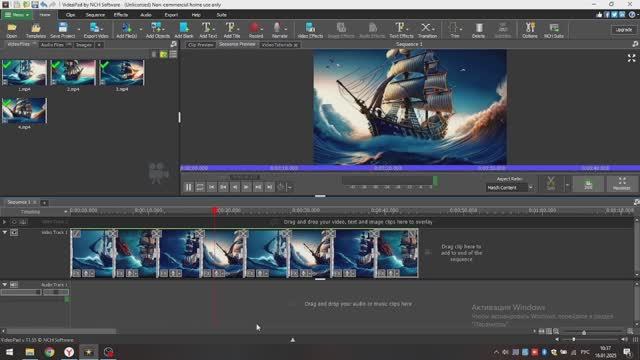This screenshot has width=640, height=360.
Task: Open the Transition tool
Action: (x=427, y=30)
